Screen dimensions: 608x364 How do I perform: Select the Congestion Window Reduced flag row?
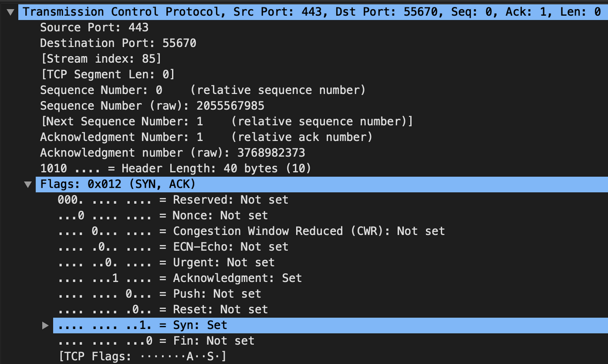tap(251, 231)
